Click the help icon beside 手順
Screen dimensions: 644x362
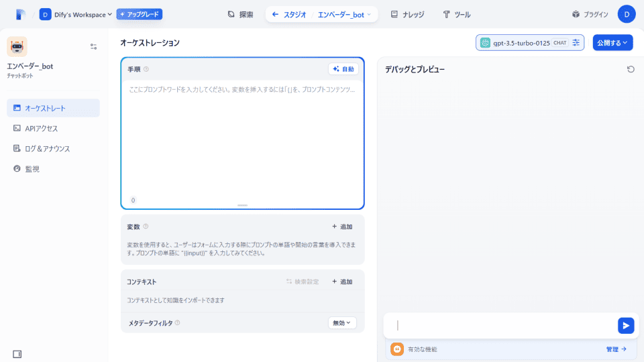[x=146, y=69]
